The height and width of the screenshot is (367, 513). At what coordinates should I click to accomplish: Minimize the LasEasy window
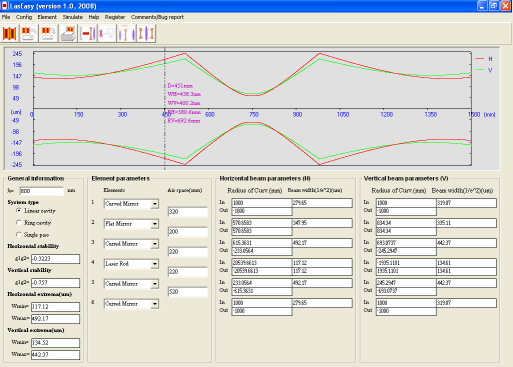[x=482, y=6]
